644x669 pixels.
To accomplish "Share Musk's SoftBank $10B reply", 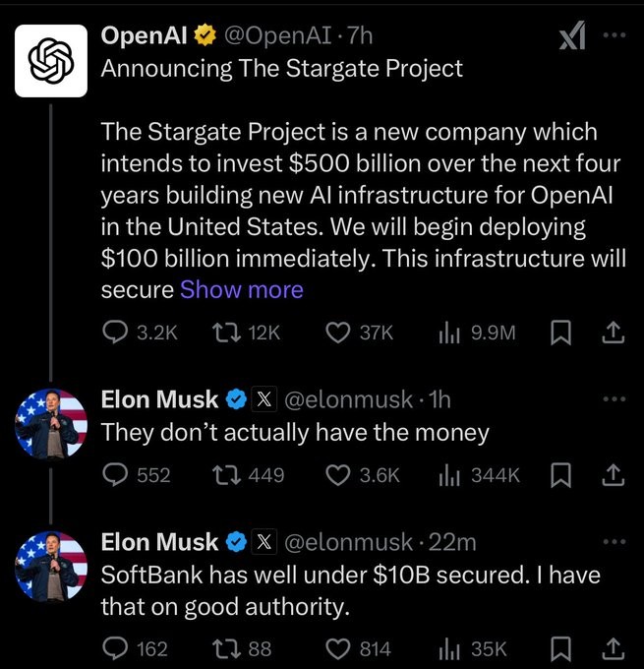I will click(613, 648).
